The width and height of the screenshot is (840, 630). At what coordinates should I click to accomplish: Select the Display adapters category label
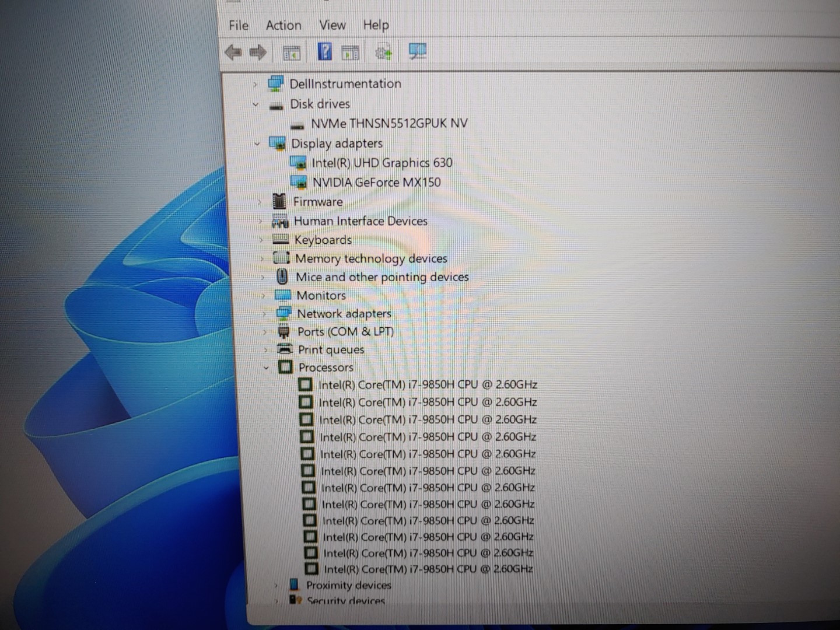pyautogui.click(x=337, y=143)
